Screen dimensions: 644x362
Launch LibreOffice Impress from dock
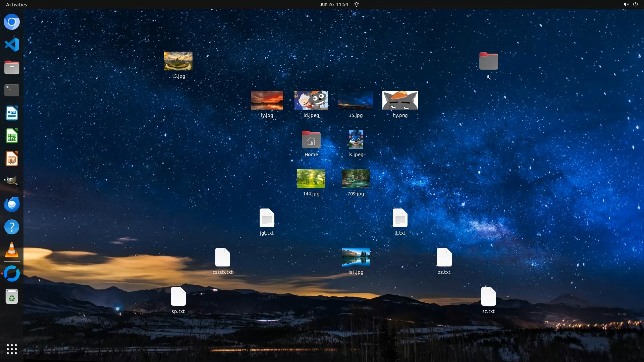pos(12,159)
